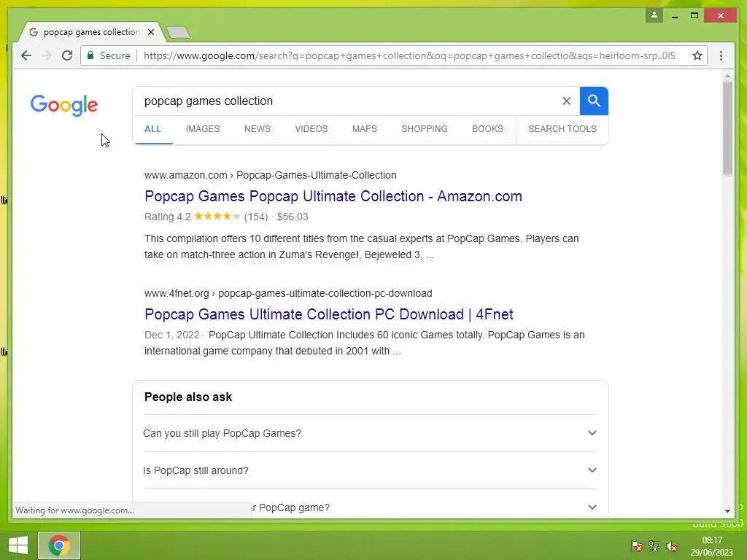The image size is (747, 560).
Task: Bookmark this page with the star icon
Action: click(x=697, y=55)
